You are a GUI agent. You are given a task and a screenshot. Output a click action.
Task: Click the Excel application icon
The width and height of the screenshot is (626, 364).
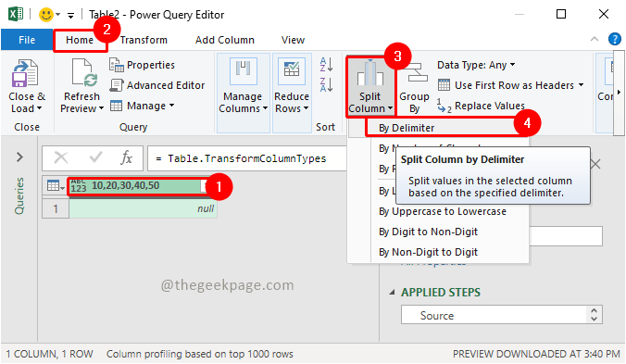point(16,15)
